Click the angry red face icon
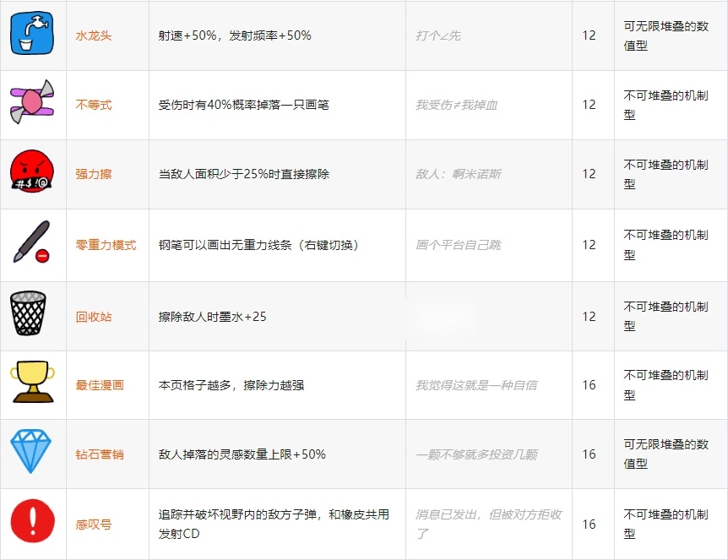728x560 pixels. pos(32,174)
